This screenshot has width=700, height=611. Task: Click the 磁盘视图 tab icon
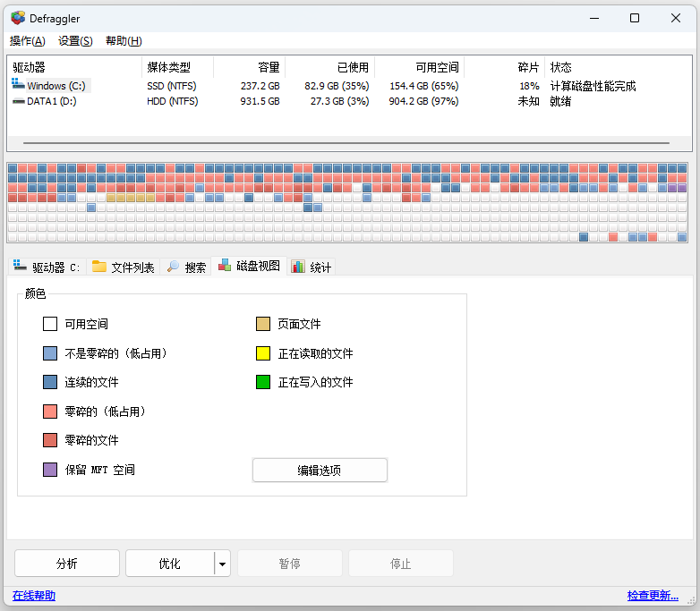point(225,266)
